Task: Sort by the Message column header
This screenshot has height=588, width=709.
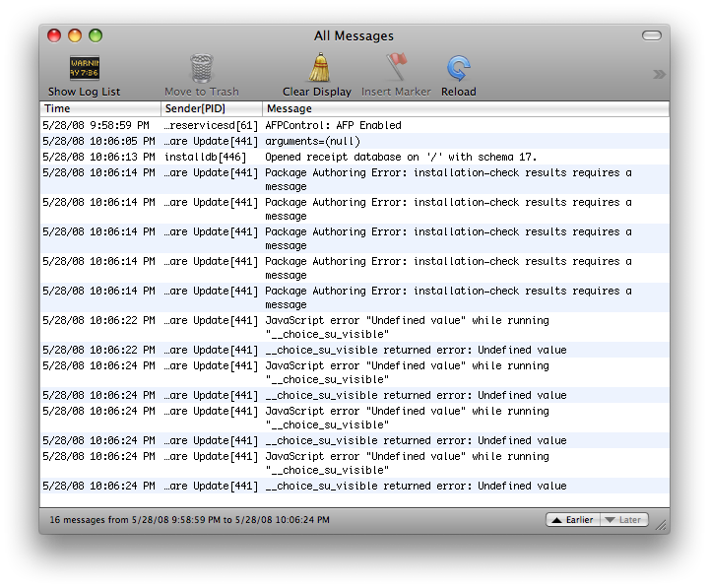Action: [466, 108]
